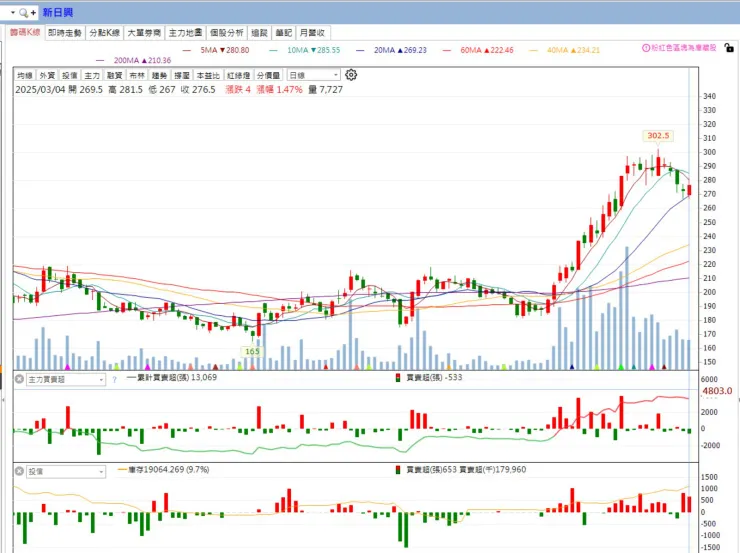Click the 40MA legend entry
This screenshot has height=553, width=740.
point(564,50)
